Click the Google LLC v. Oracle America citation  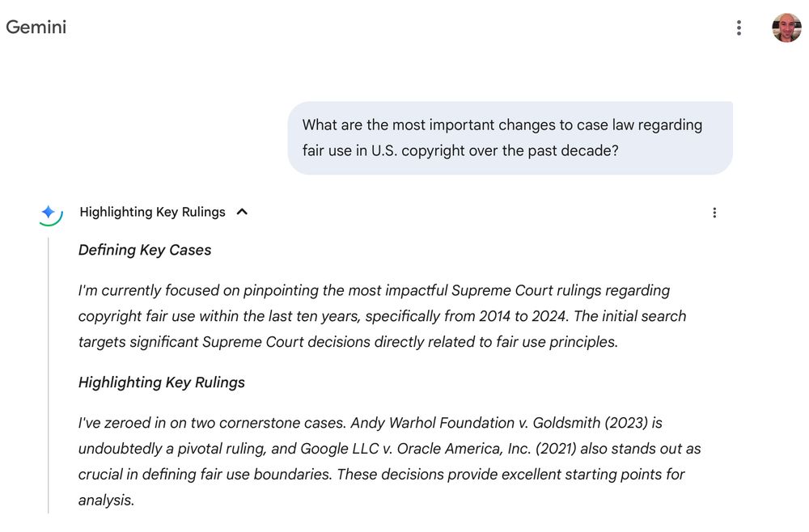[x=446, y=448]
